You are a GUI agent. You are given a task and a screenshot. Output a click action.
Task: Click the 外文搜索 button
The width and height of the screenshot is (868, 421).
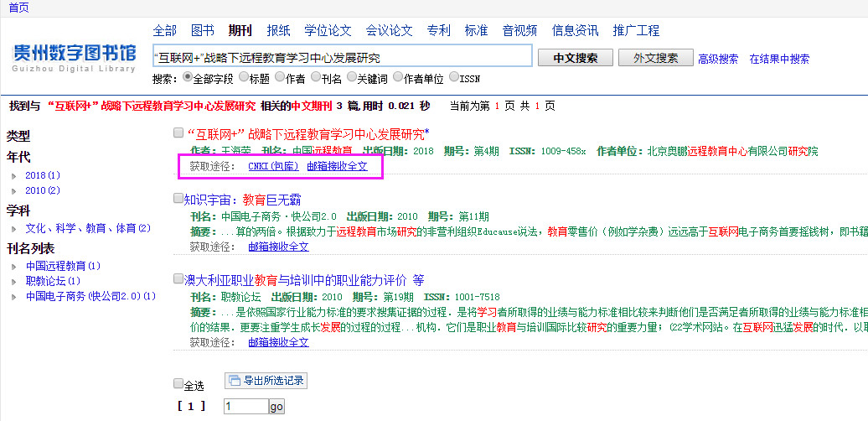(656, 58)
